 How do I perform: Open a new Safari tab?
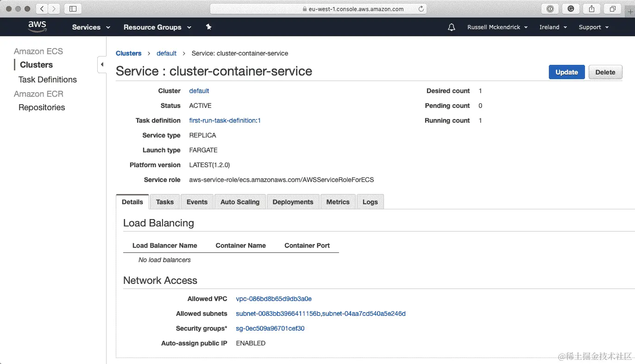630,13
